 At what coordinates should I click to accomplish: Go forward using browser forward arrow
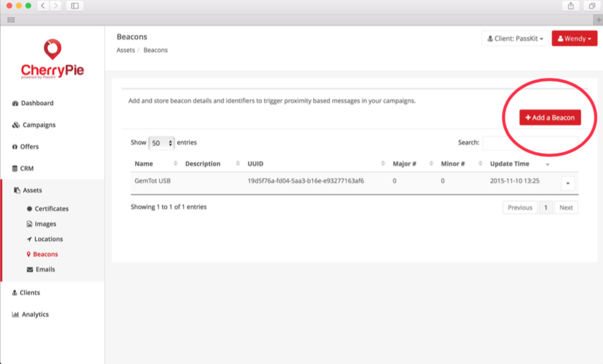pos(56,5)
